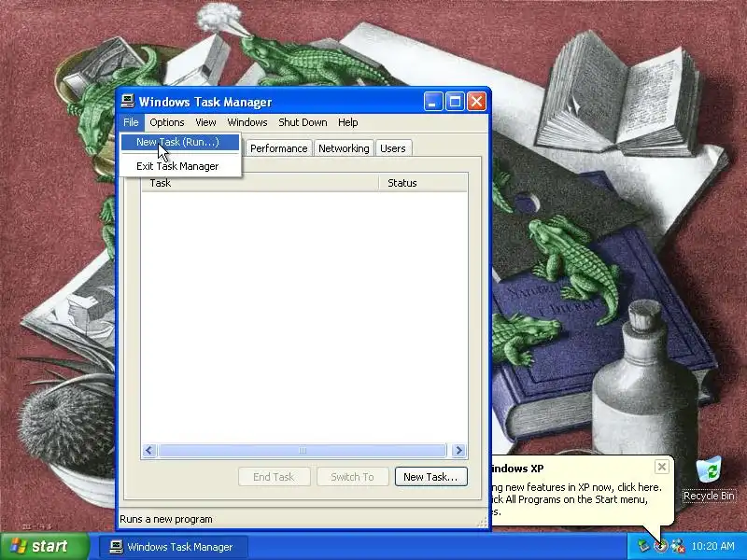Open the Shut Down menu
The height and width of the screenshot is (560, 747).
pos(303,122)
